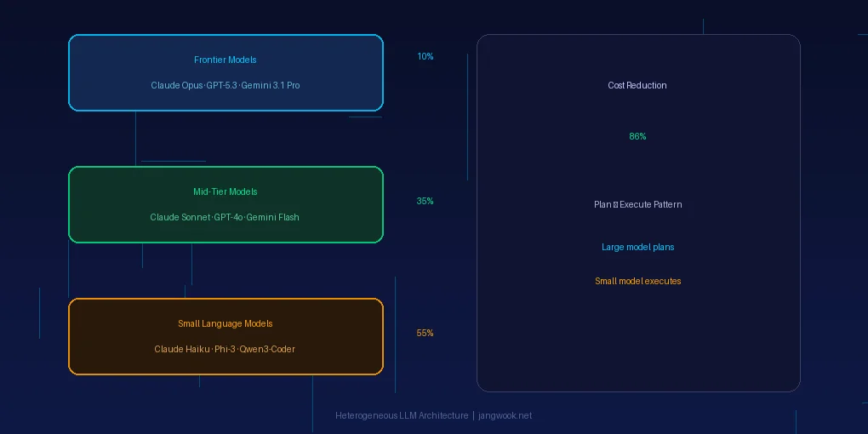The height and width of the screenshot is (434, 868).
Task: Click the Gemini 3.1 Pro label
Action: click(x=271, y=86)
